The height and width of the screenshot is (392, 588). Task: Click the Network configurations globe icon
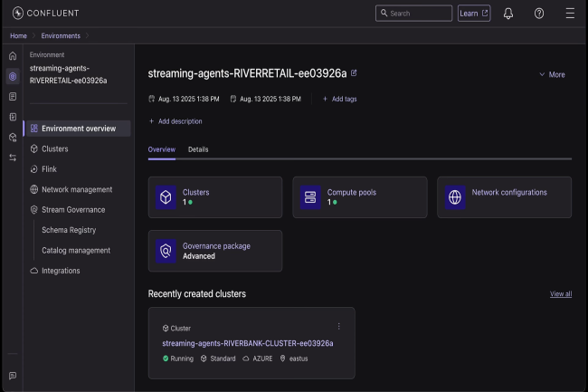click(x=455, y=197)
